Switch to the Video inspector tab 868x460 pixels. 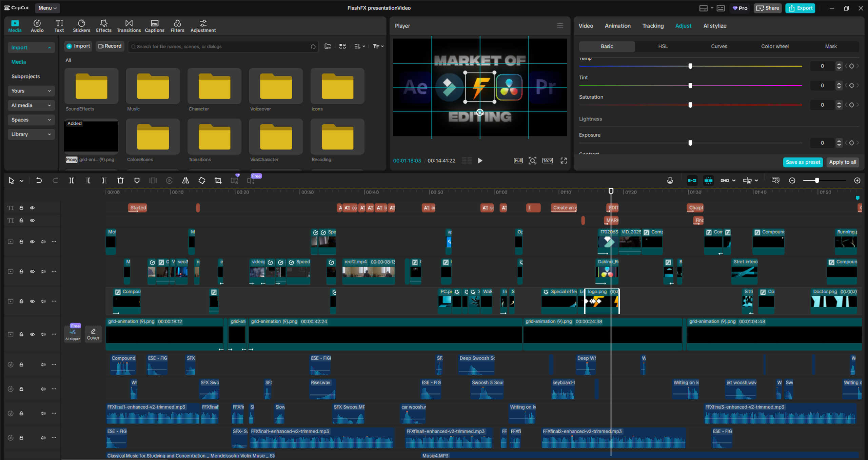(586, 26)
